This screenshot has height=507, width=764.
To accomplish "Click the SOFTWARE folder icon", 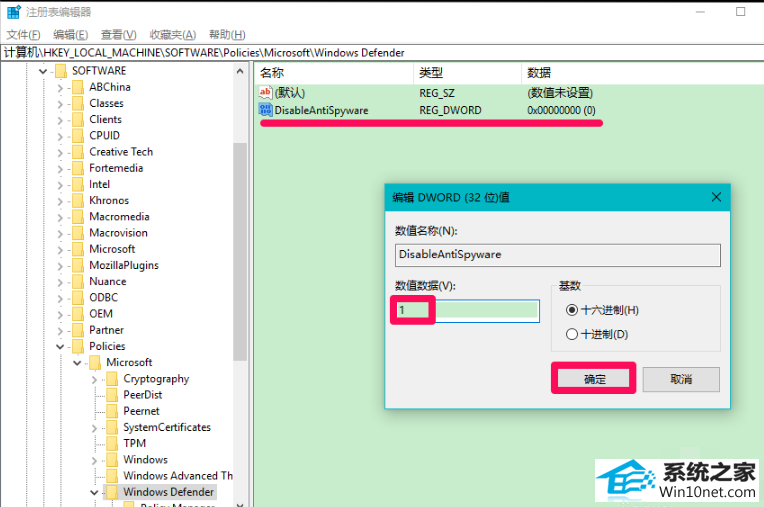I will [61, 71].
